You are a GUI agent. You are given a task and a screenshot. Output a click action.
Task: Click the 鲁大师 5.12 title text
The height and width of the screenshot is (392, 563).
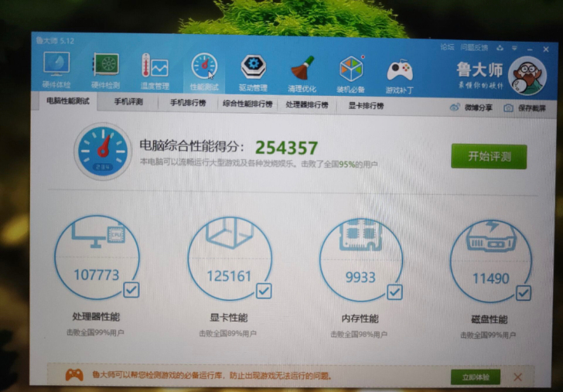(x=55, y=40)
